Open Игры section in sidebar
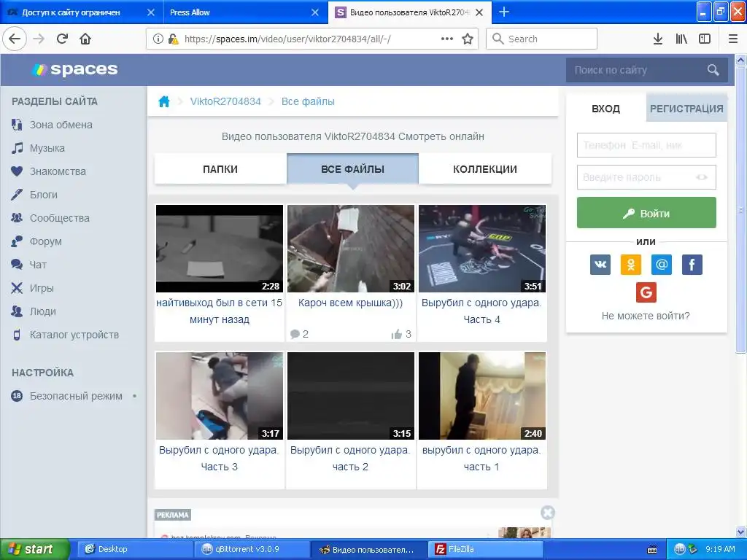The image size is (747, 560). [32, 288]
